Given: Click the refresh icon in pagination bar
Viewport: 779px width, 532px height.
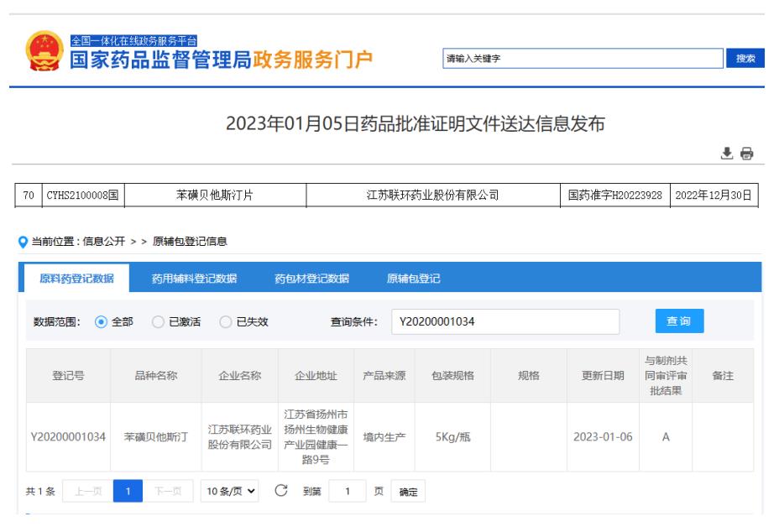Looking at the screenshot, I should click(282, 490).
